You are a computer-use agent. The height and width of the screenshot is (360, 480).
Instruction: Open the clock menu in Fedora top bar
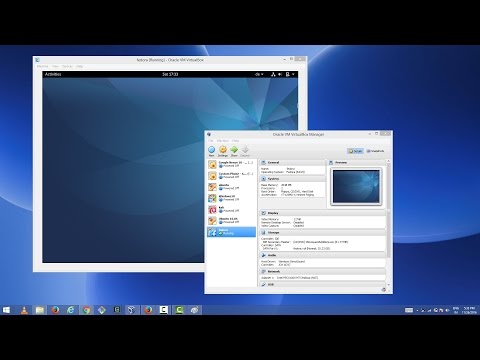click(170, 74)
